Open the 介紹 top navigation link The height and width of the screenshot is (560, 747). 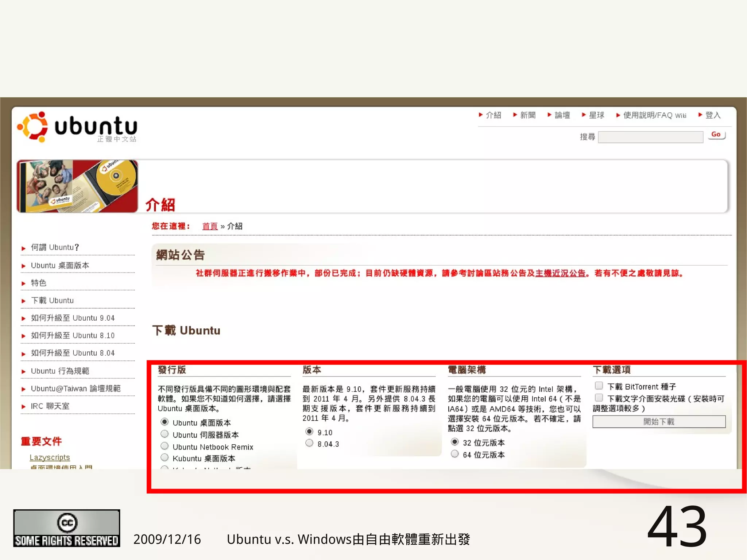[x=494, y=115]
